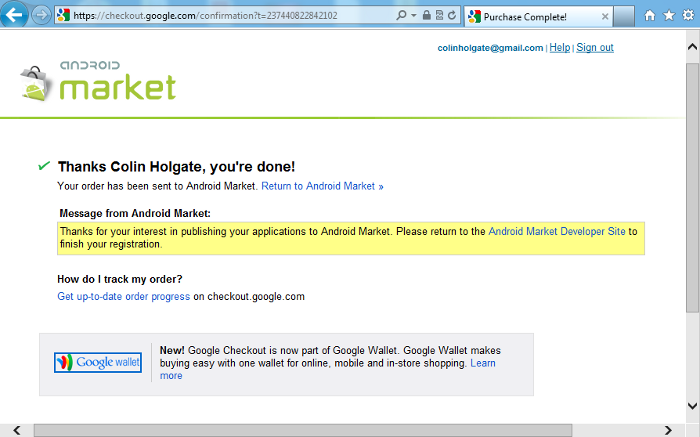Close the Purchase Complete! tab
This screenshot has width=700, height=437.
[605, 17]
